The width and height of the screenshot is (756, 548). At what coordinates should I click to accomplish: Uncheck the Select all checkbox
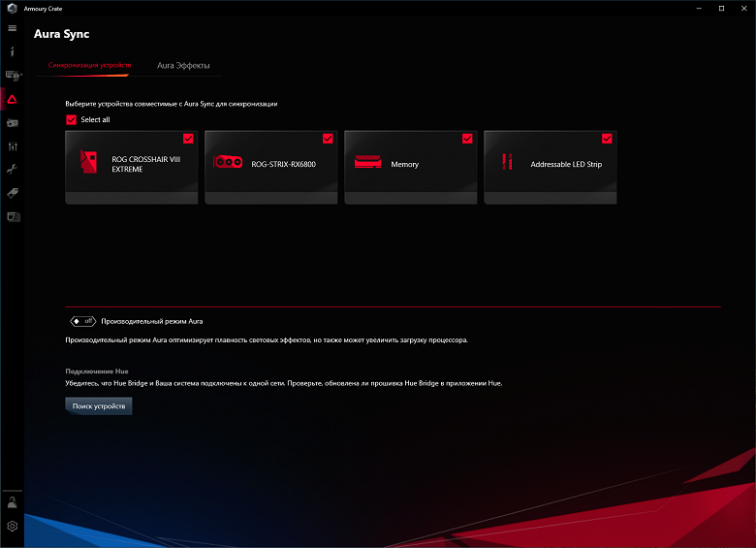71,119
